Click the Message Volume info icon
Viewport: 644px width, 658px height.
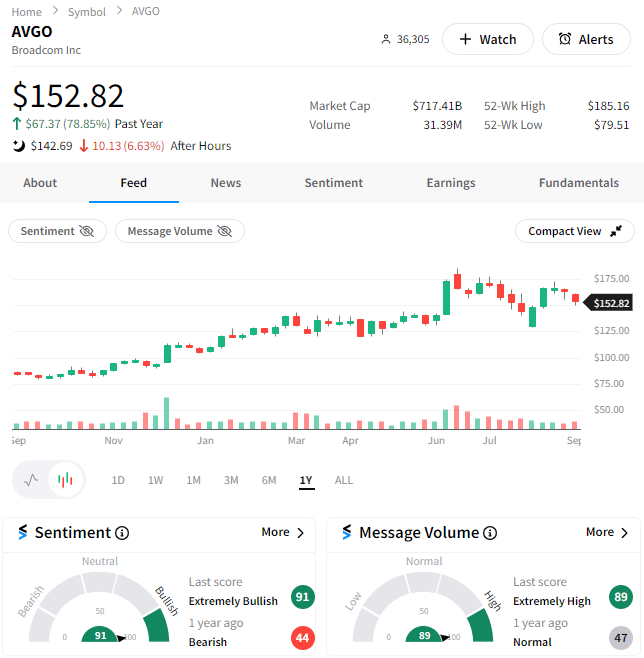(x=490, y=533)
